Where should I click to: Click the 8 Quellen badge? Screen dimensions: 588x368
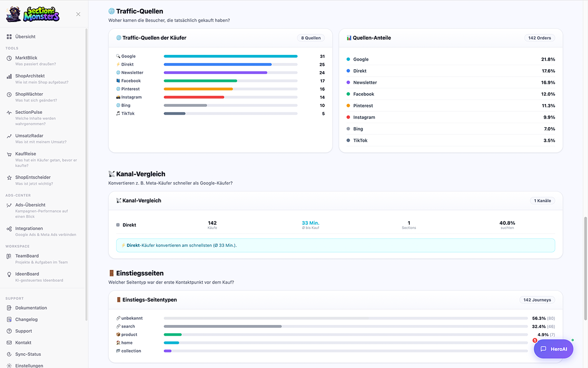pos(311,38)
